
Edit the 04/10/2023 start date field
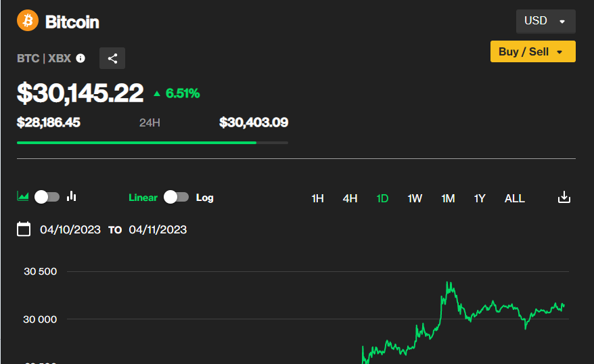70,229
